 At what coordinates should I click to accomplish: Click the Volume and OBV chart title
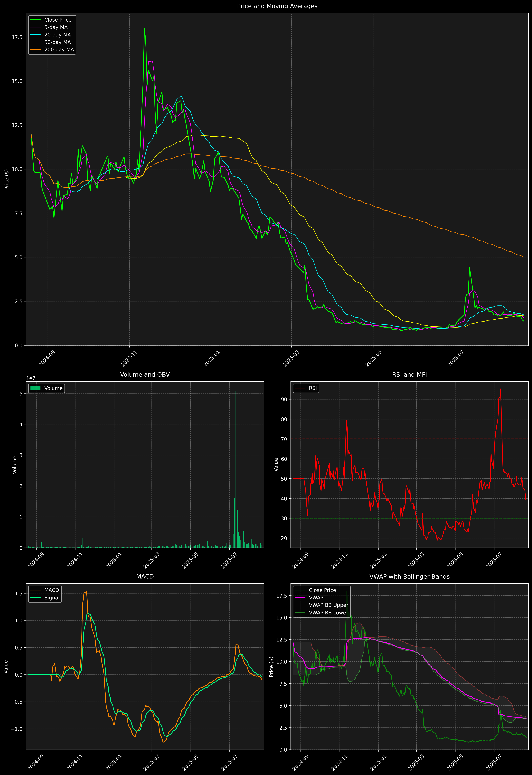(145, 374)
